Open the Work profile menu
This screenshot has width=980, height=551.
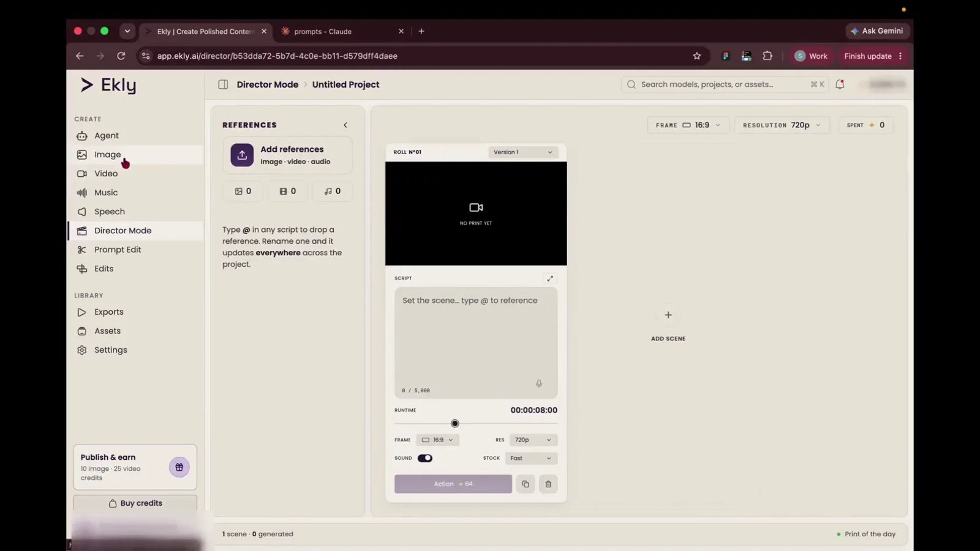[811, 56]
